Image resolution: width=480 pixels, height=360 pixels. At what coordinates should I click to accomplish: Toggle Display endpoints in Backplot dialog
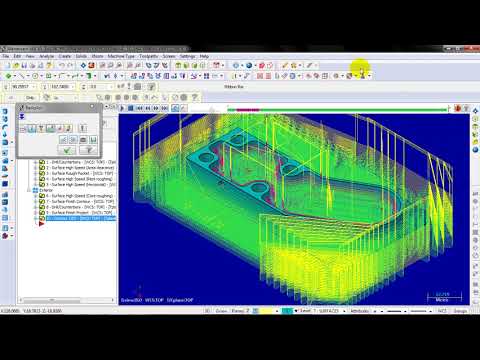60,128
